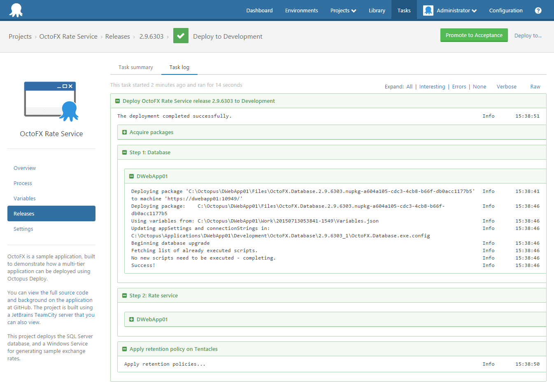Click the Promote to Acceptance button
The height and width of the screenshot is (392, 554).
tap(474, 35)
